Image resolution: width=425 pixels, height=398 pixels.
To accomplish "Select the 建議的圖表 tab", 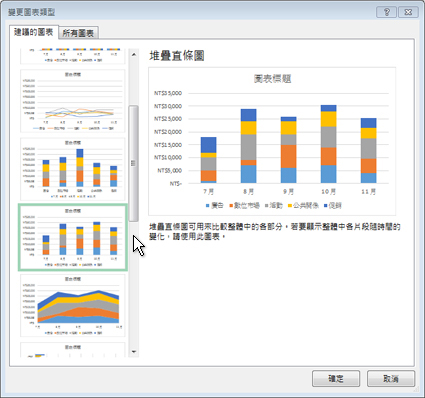I will point(34,32).
